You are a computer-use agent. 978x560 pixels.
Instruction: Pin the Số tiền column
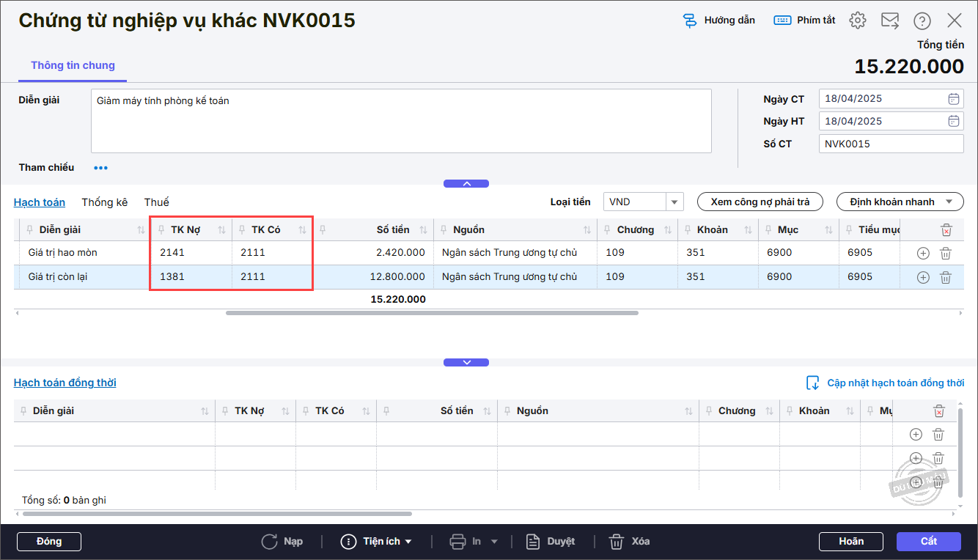click(323, 230)
